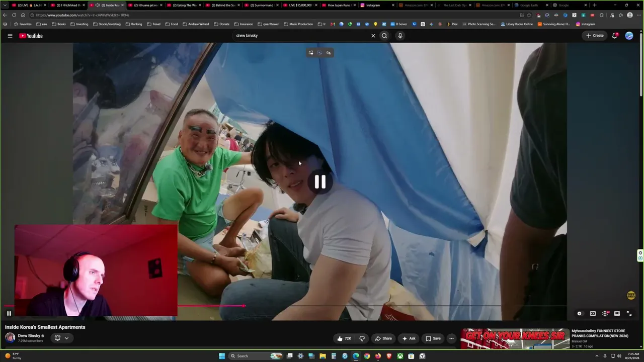Click the Ask button below the video
644x362 pixels.
409,338
